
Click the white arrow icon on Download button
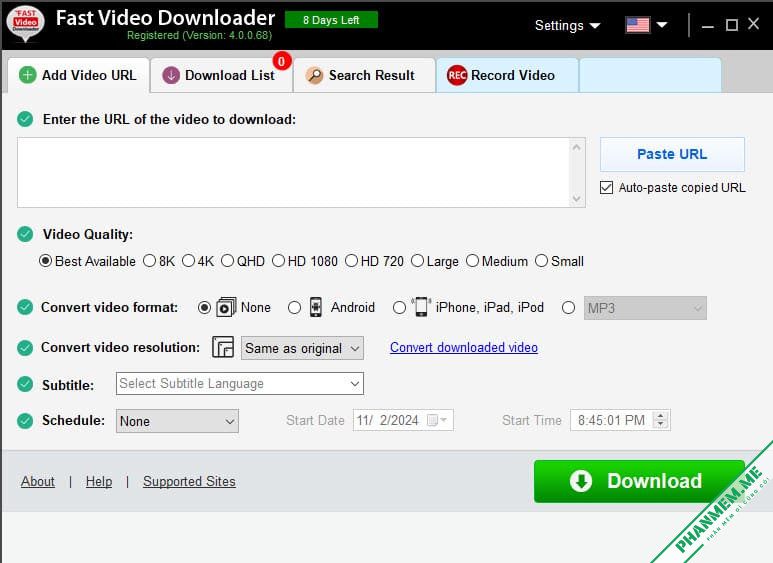click(x=581, y=481)
